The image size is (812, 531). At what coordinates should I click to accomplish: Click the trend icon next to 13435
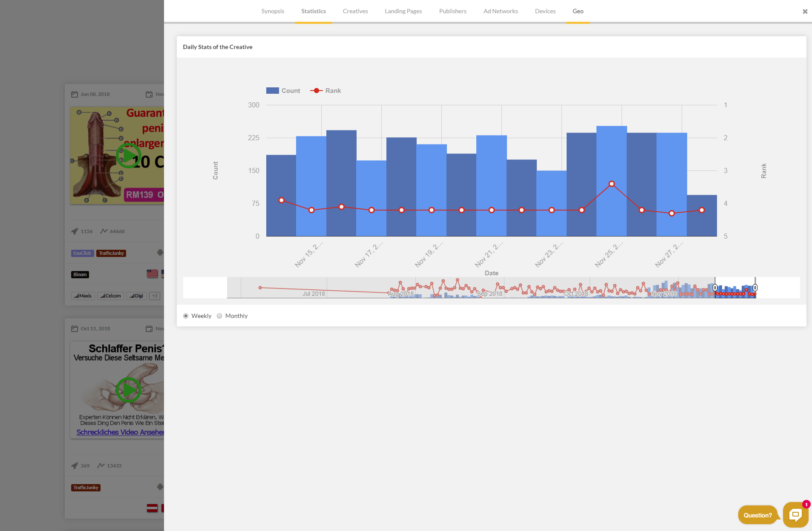coord(101,466)
